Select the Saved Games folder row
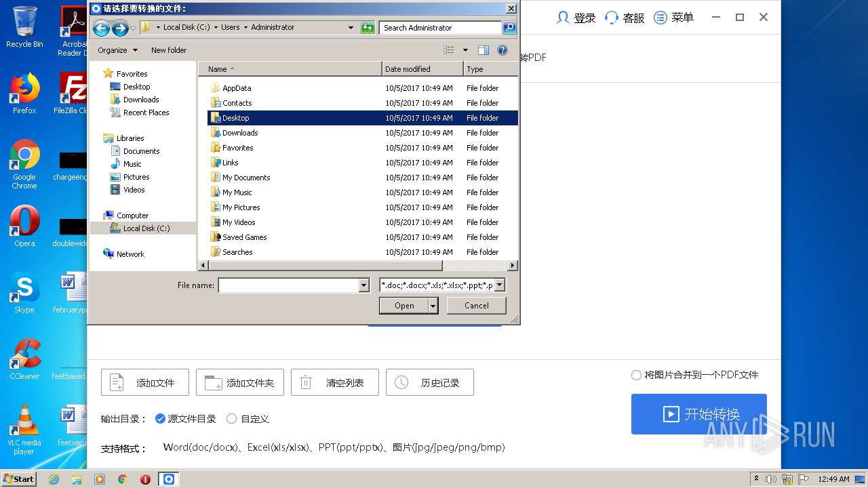Screen dimensions: 868x488 [x=363, y=237]
